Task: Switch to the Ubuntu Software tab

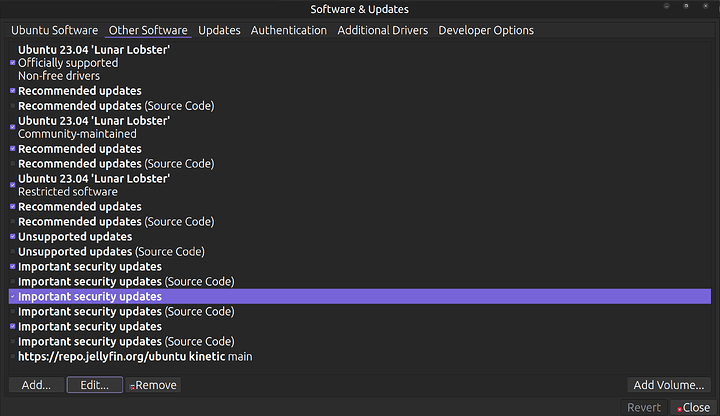Action: [55, 30]
